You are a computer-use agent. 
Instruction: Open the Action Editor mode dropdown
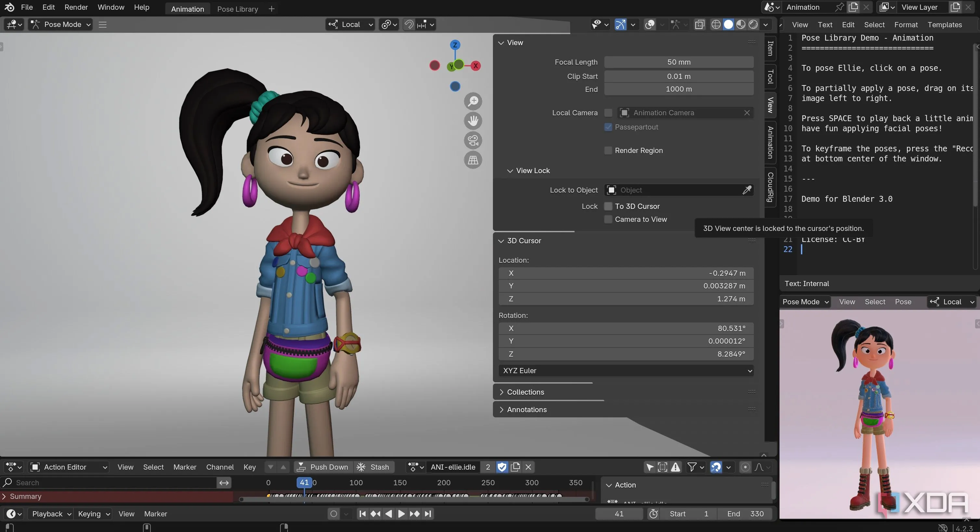[69, 467]
